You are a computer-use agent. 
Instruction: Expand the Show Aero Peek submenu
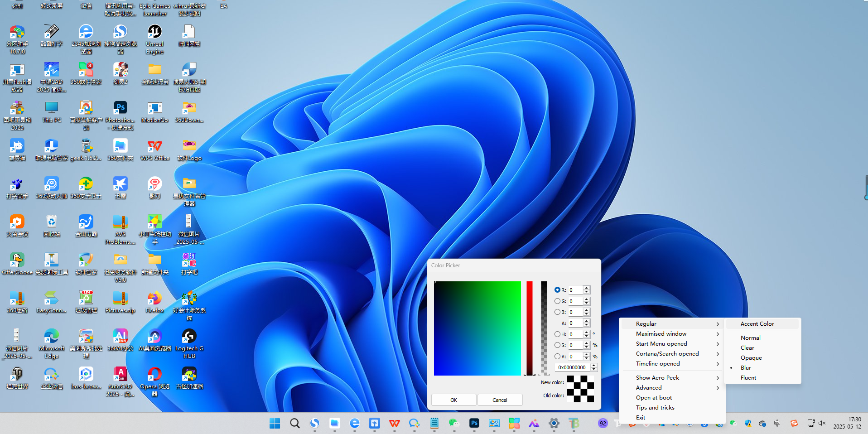coord(657,377)
